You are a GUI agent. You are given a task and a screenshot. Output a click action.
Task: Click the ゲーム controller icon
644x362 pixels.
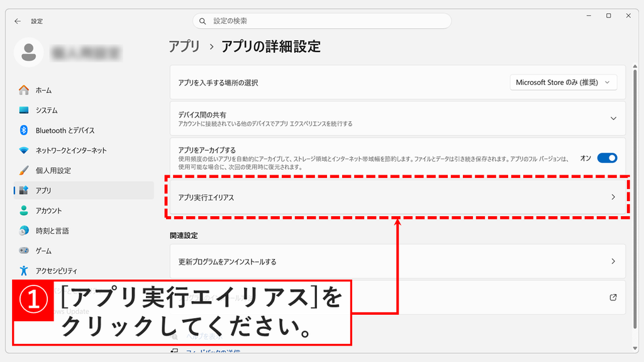pos(24,250)
